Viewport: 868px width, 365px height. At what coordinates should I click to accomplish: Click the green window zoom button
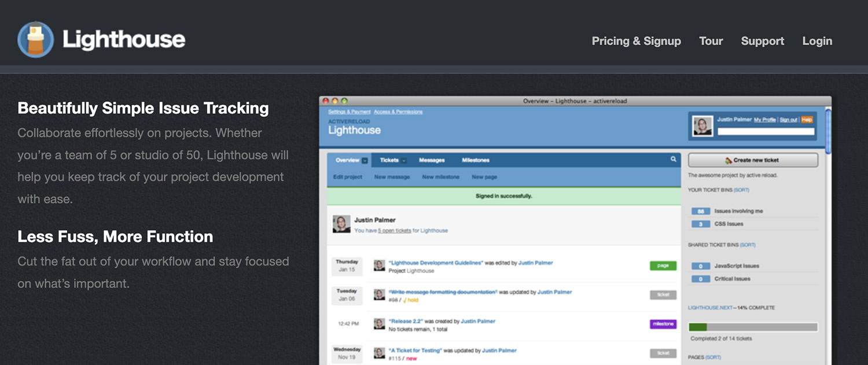point(344,101)
